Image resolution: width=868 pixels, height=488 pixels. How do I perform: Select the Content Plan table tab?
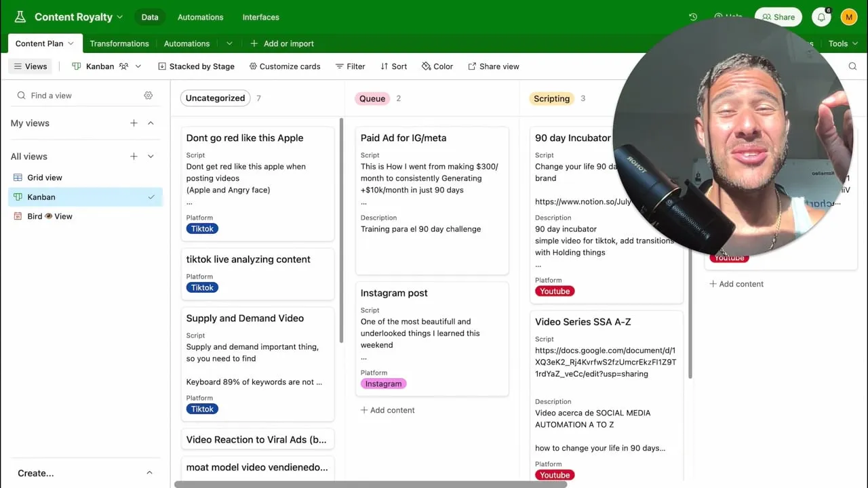(45, 43)
